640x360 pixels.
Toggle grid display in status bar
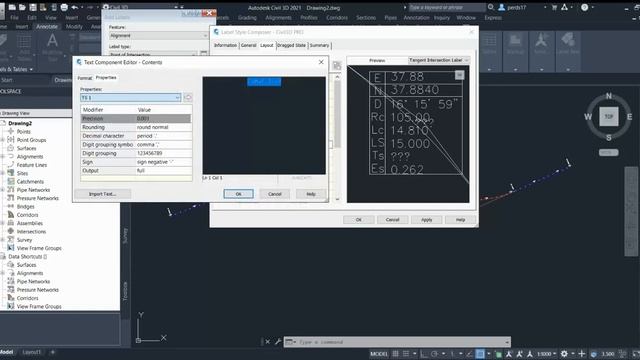click(396, 354)
